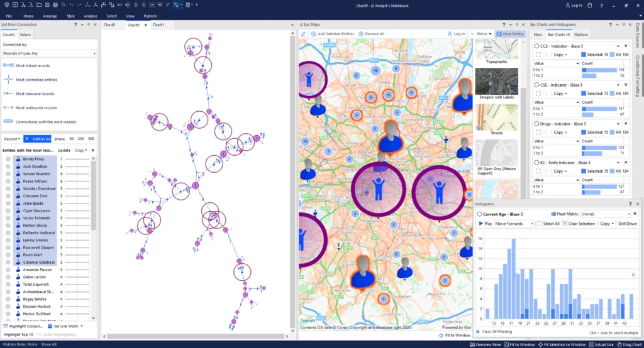Tick the Select All checkbox in Histograms

coord(540,224)
